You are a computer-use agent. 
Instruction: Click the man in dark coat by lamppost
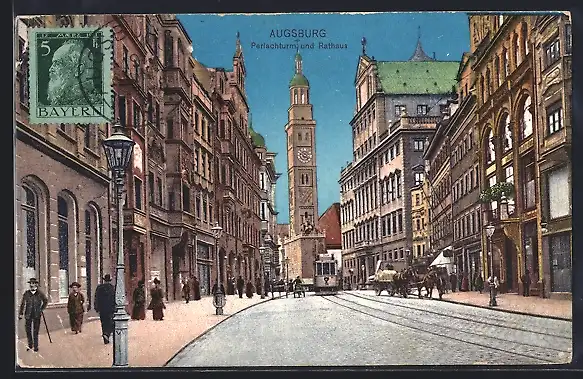coord(104,308)
